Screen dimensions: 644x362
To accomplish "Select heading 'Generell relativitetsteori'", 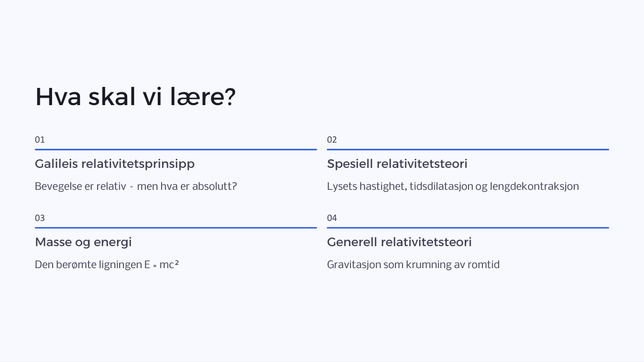I will point(399,242).
